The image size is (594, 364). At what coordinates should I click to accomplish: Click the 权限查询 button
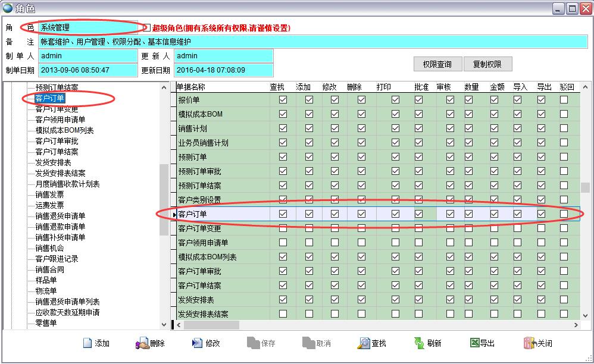437,64
